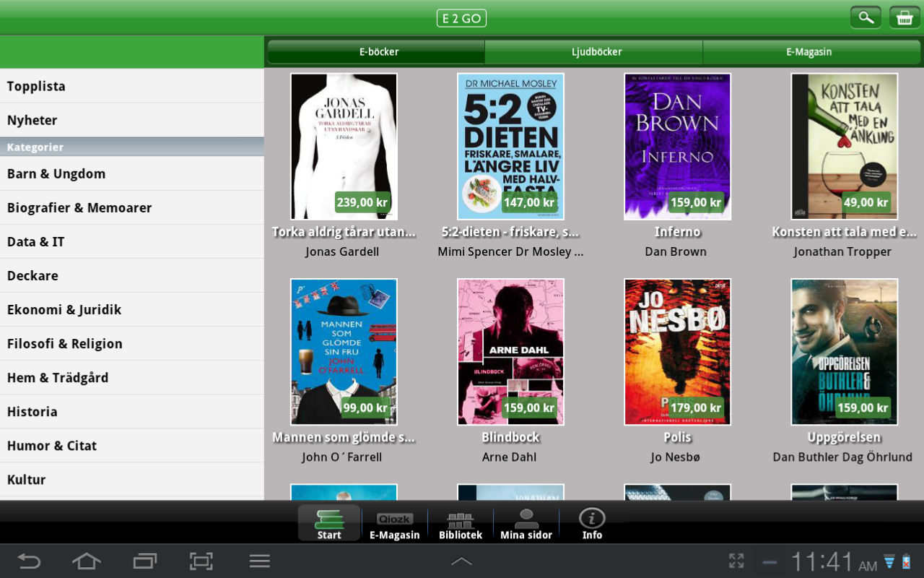This screenshot has height=578, width=924.
Task: Open E-Magasin in the bottom bar
Action: click(x=395, y=523)
